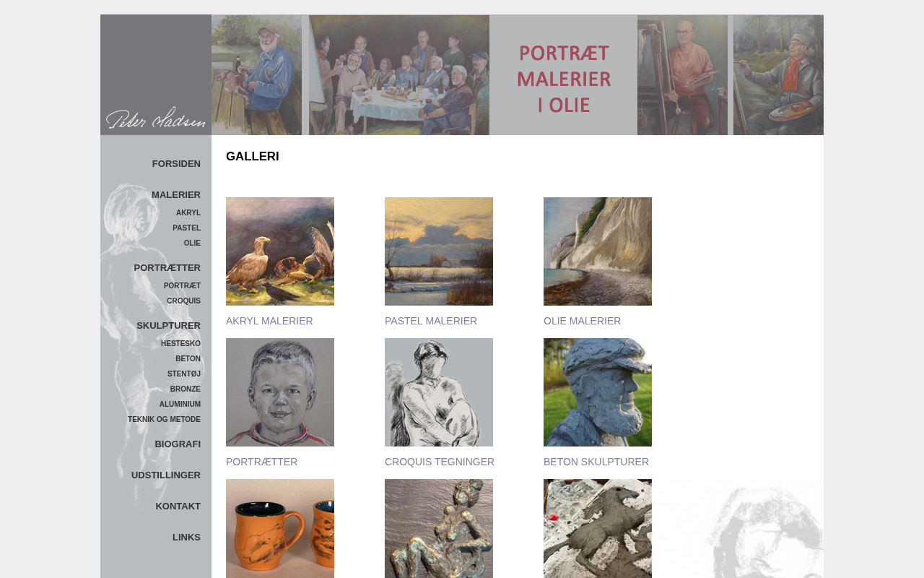This screenshot has width=924, height=578.
Task: Open the horse sculpture thumbnail
Action: (x=598, y=528)
